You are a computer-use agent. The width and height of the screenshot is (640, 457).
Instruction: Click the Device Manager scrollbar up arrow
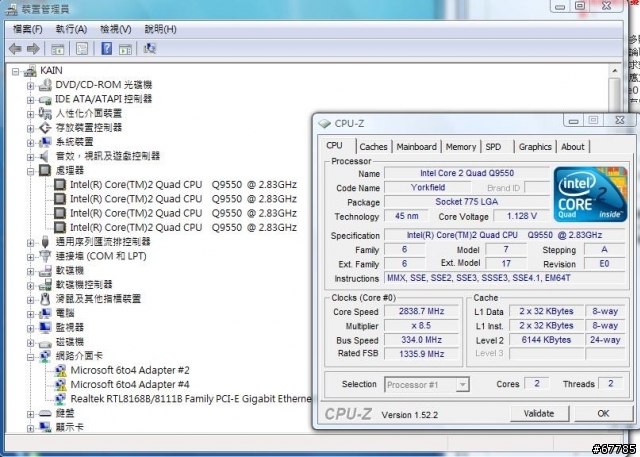[x=614, y=71]
